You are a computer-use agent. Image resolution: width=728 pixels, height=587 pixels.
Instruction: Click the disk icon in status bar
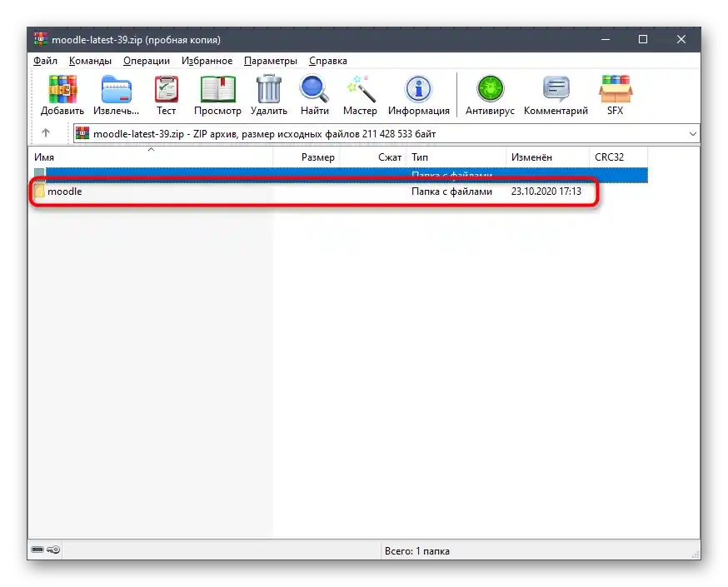click(x=37, y=550)
